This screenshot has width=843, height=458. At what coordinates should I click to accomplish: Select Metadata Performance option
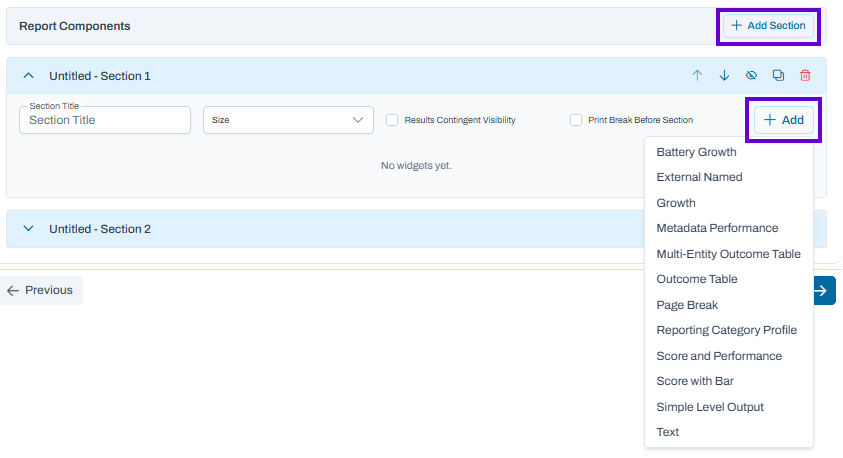pyautogui.click(x=728, y=228)
